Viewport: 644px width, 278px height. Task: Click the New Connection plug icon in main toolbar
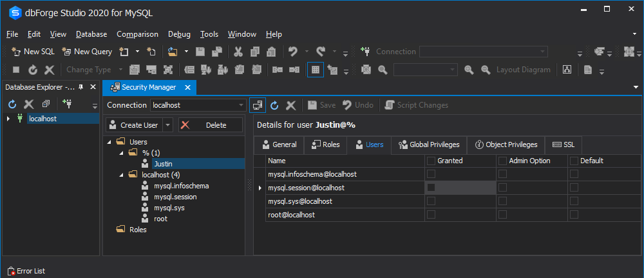pyautogui.click(x=365, y=52)
